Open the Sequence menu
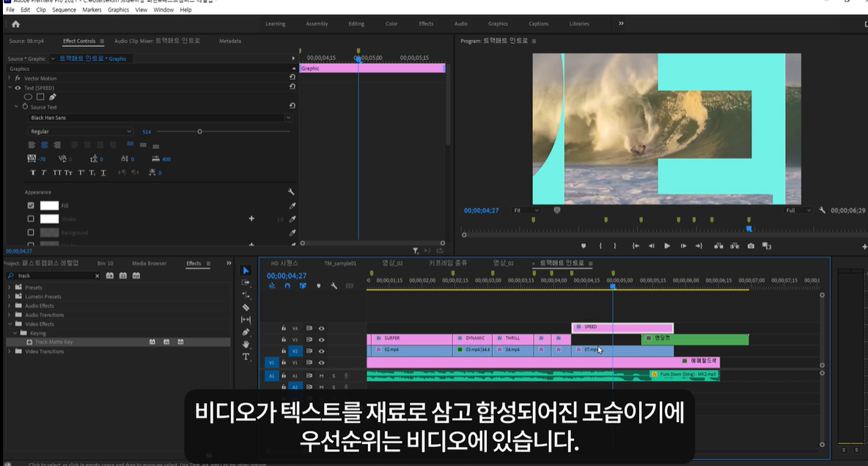This screenshot has width=868, height=466. click(64, 10)
